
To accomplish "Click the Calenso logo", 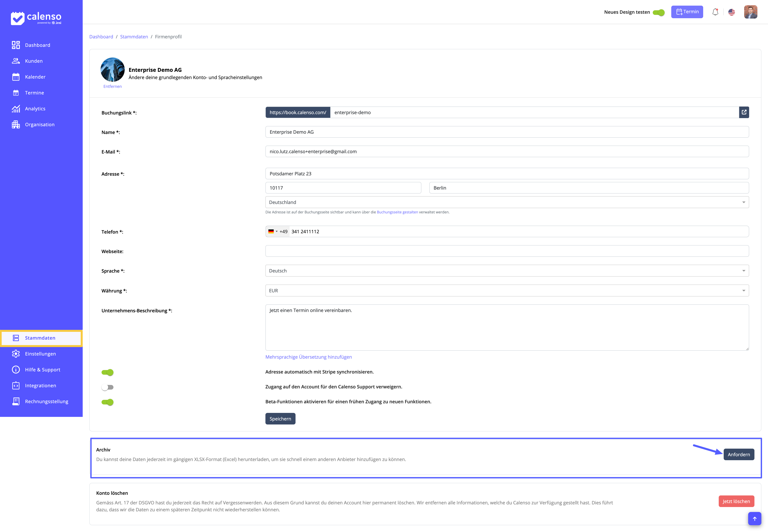I will [36, 18].
